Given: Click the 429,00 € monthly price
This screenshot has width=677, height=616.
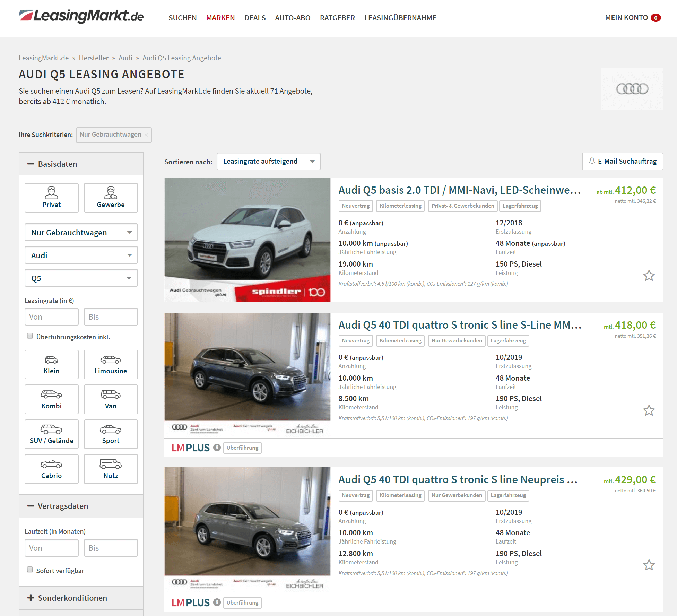Looking at the screenshot, I should [x=635, y=480].
